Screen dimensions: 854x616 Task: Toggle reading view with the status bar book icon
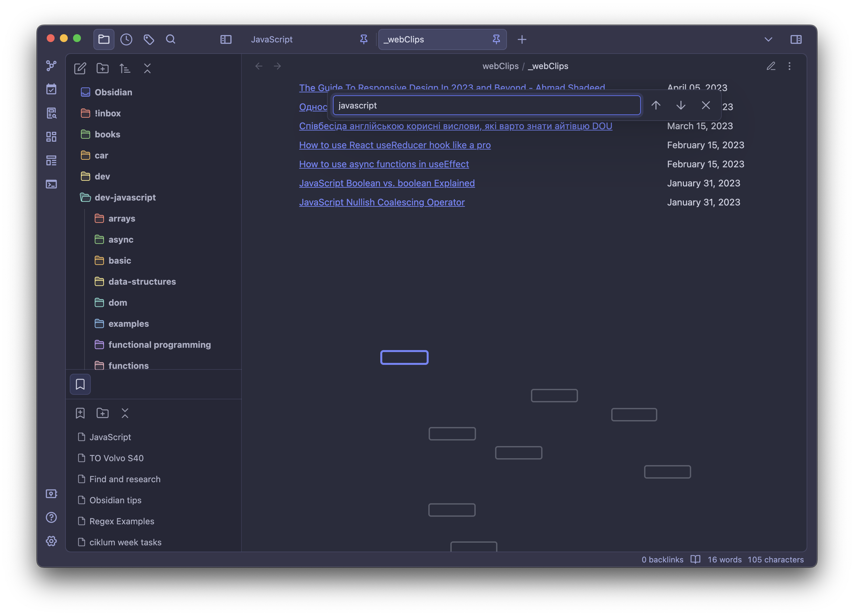pyautogui.click(x=695, y=559)
